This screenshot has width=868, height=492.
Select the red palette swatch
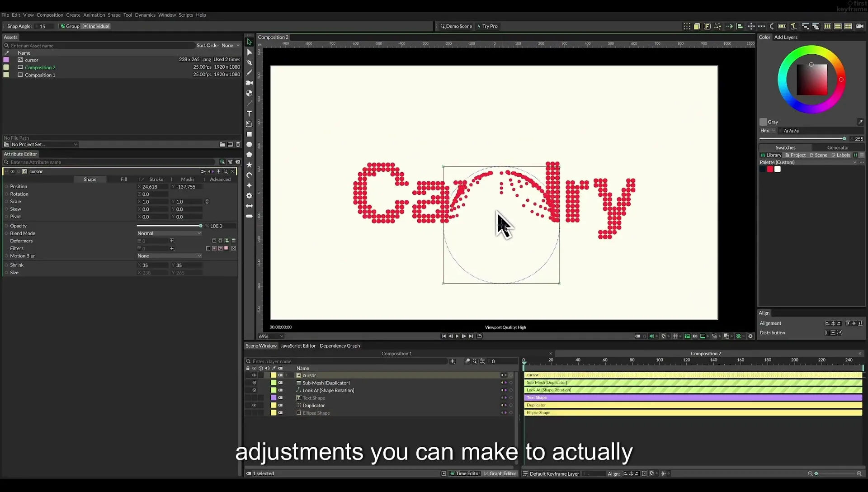pyautogui.click(x=770, y=170)
